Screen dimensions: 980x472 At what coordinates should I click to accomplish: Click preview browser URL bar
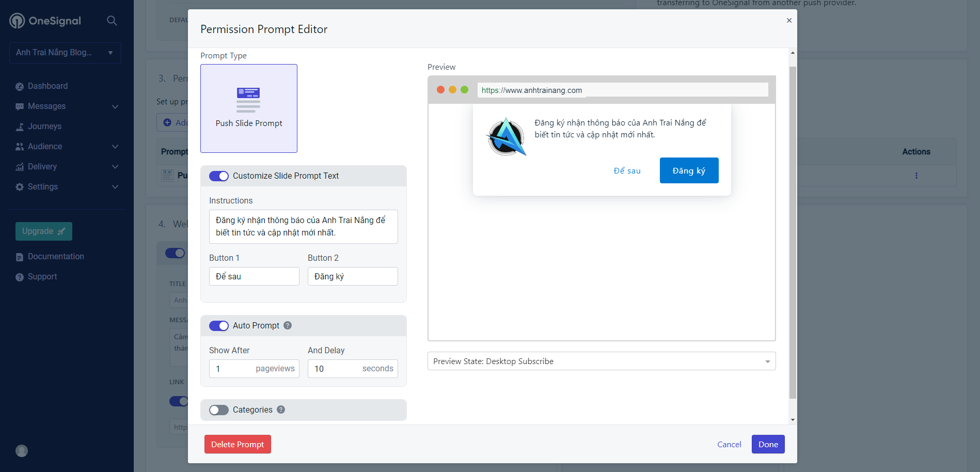[623, 90]
